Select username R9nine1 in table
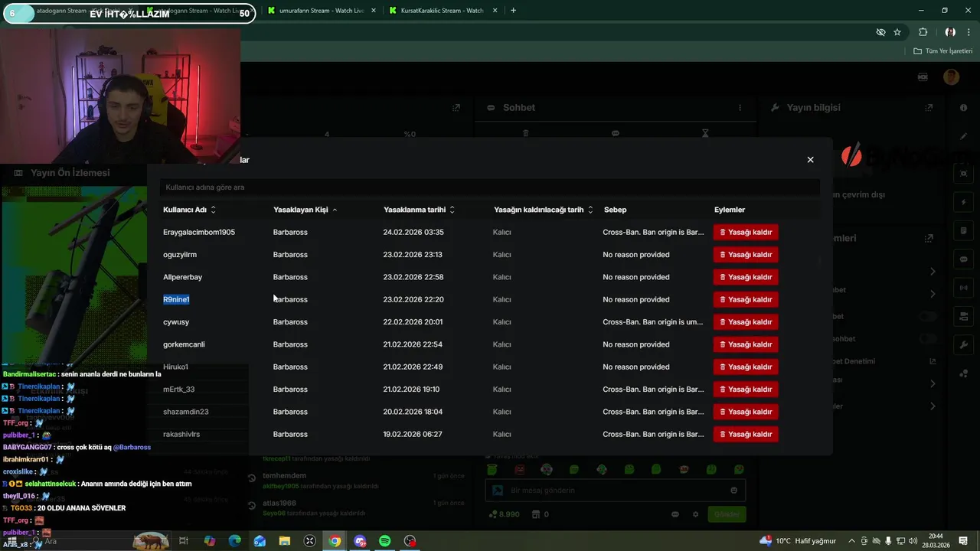 click(x=176, y=299)
